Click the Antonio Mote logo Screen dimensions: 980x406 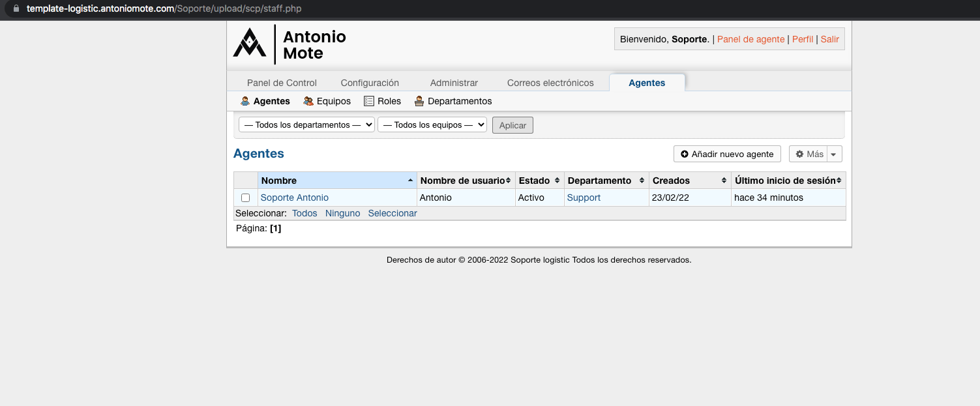[x=251, y=44]
